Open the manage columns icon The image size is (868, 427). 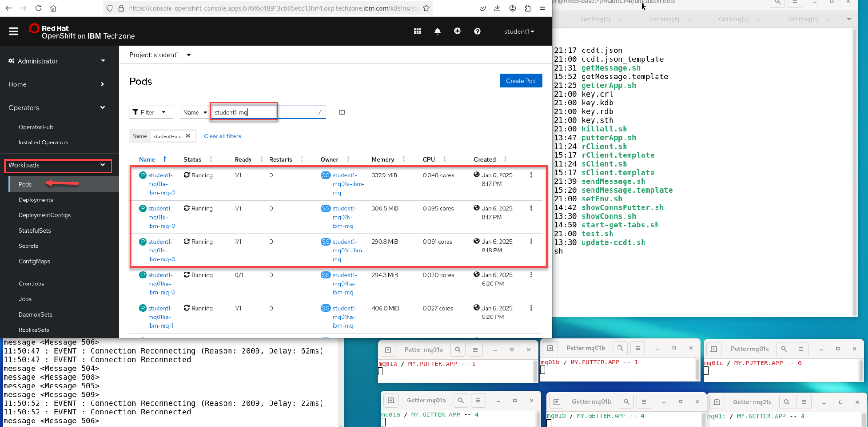[x=342, y=112]
